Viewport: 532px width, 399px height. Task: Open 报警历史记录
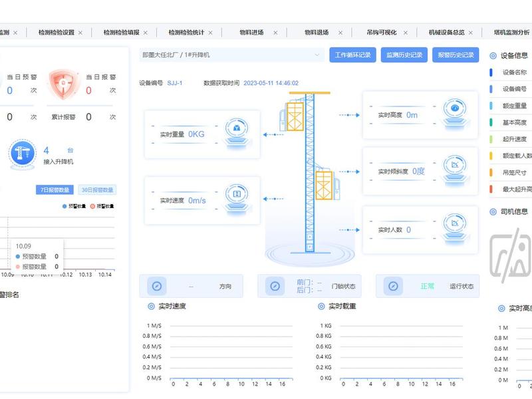click(x=456, y=55)
